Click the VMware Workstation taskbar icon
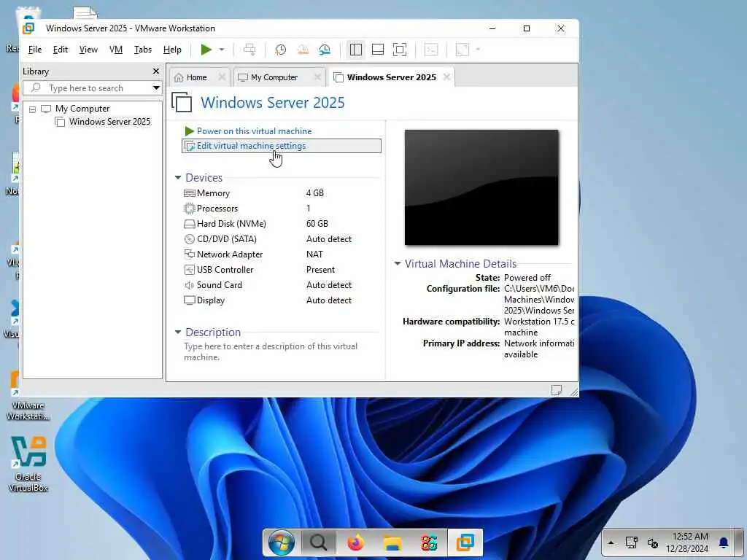Viewport: 747px width, 560px height. click(465, 542)
